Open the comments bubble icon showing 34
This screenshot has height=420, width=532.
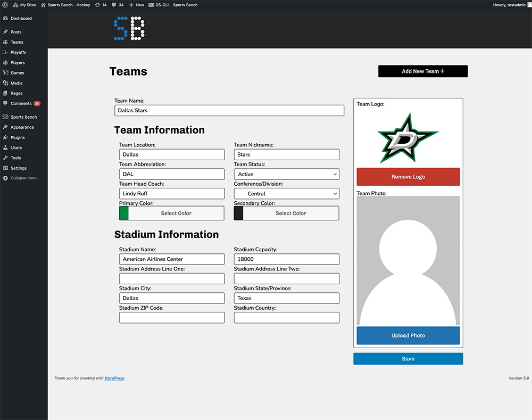pos(114,5)
